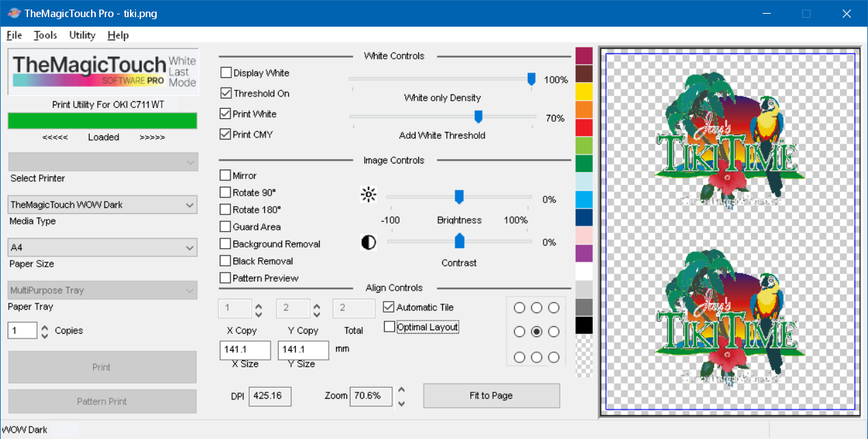Open the Tools menu
The width and height of the screenshot is (868, 439).
pos(45,35)
